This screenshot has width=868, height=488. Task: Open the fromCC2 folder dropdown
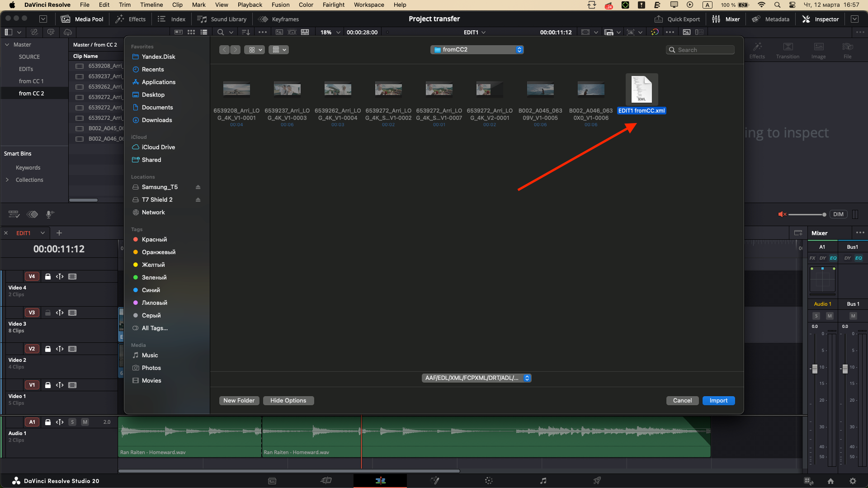pyautogui.click(x=476, y=49)
